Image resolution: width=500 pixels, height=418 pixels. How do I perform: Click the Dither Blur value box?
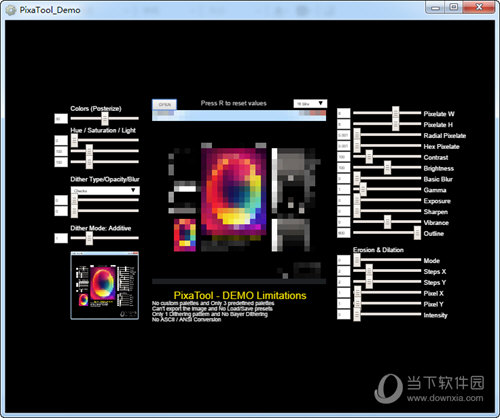(x=61, y=211)
